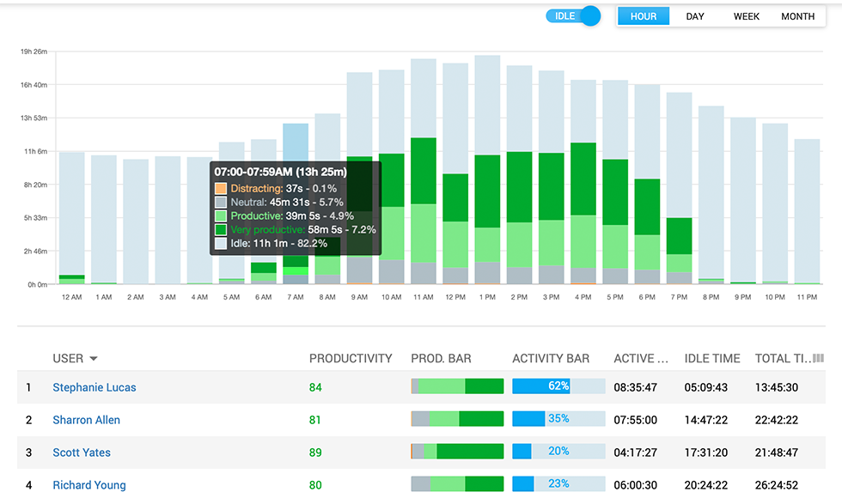Click Richard Young 23% activity bar
Image resolution: width=842 pixels, height=504 pixels.
pos(558,483)
